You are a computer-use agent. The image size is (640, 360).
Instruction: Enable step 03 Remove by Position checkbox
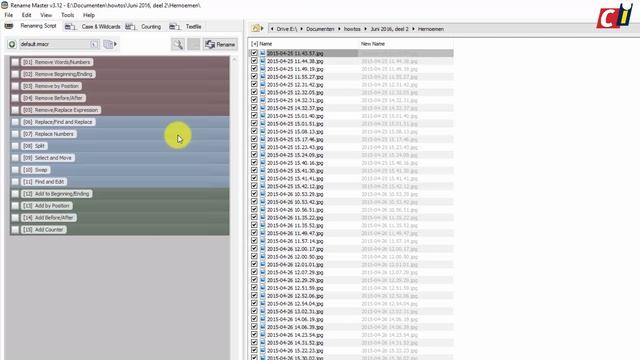click(15, 86)
